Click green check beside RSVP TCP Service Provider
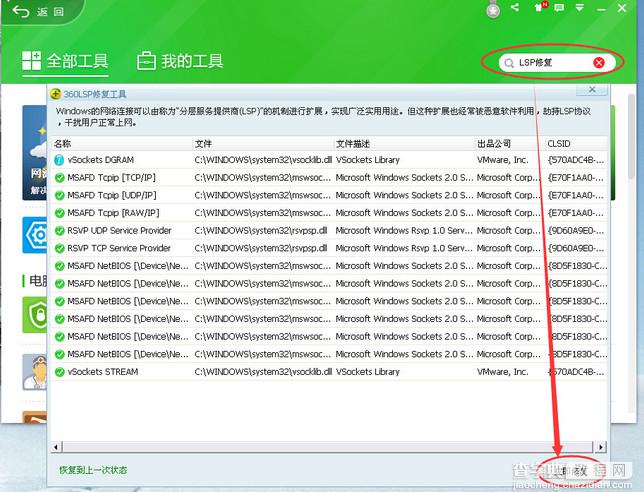Viewport: 644px width, 492px height. 60,248
